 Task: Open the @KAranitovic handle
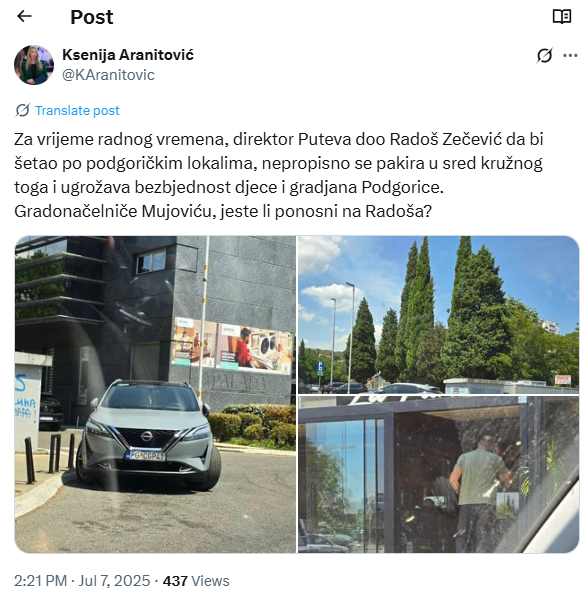pyautogui.click(x=108, y=75)
